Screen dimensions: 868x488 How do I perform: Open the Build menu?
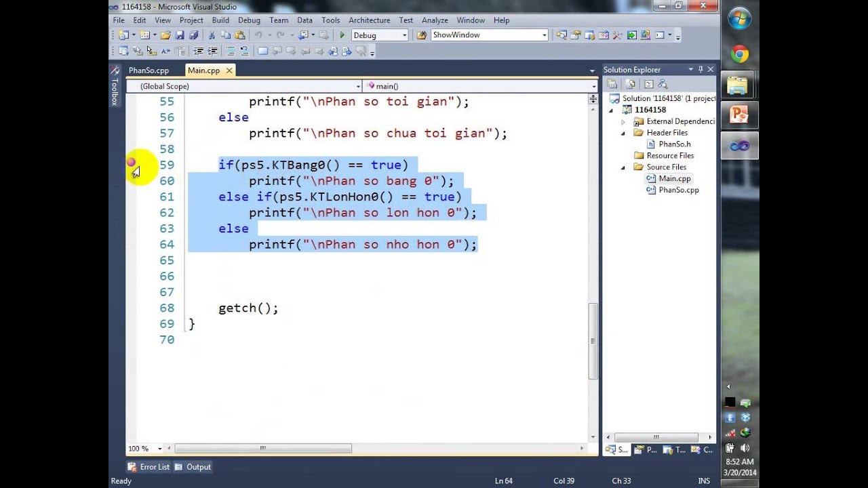220,20
